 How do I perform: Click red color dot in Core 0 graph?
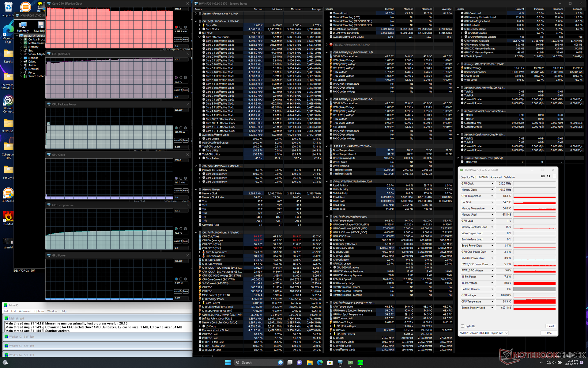(176, 27)
